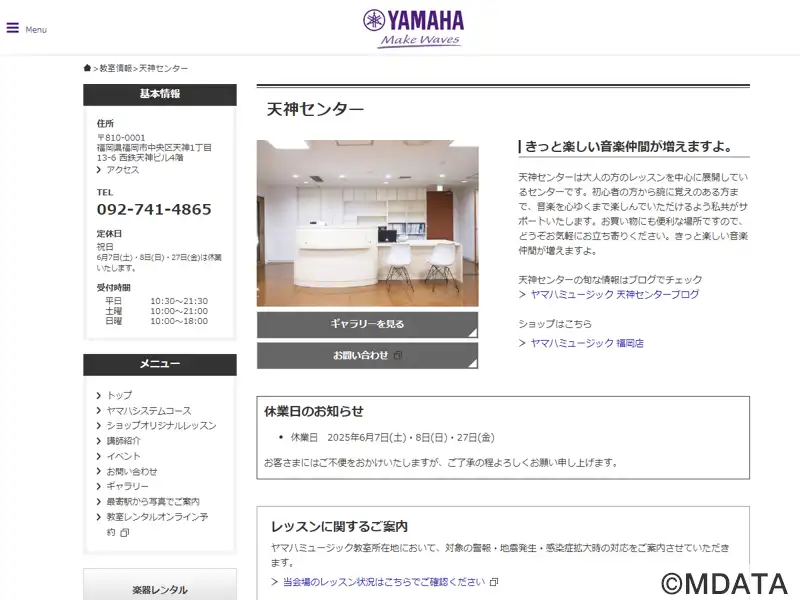Click chevron beside トップ menu item
Image resolution: width=800 pixels, height=600 pixels.
click(99, 395)
